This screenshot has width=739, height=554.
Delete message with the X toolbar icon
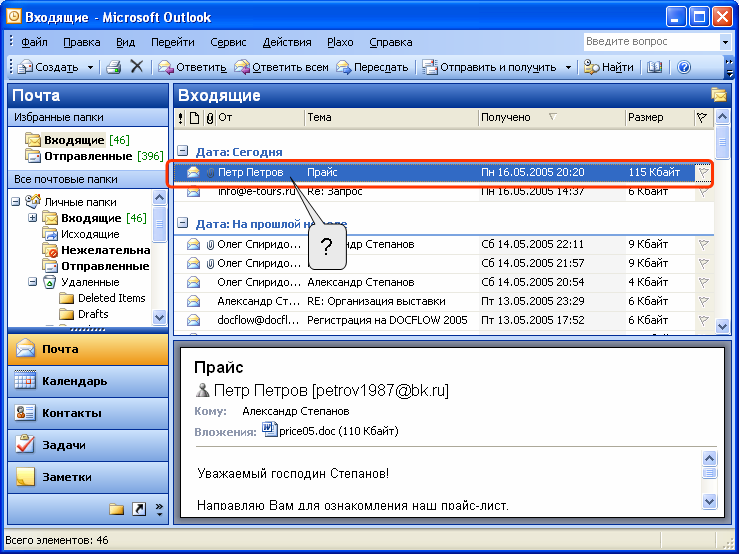coord(137,66)
